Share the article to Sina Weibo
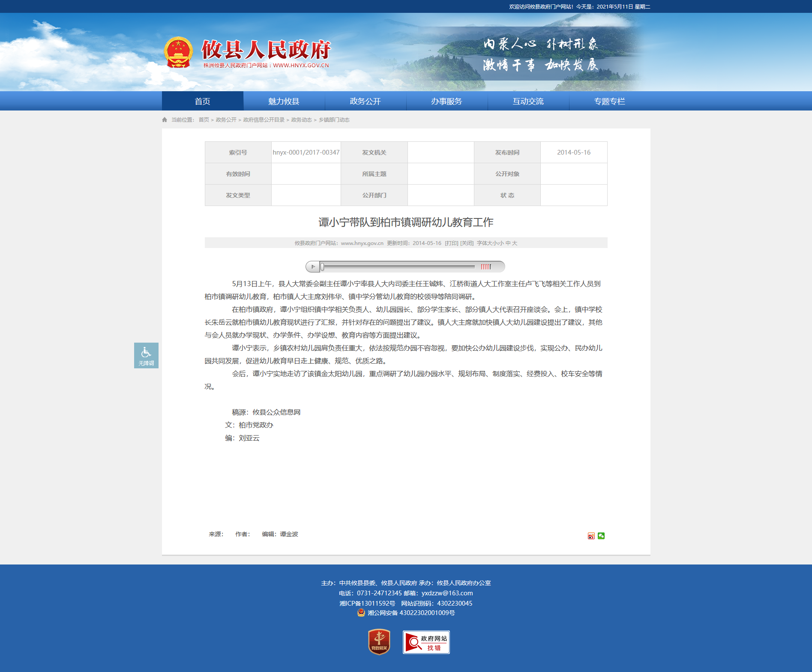The image size is (812, 672). click(x=591, y=536)
